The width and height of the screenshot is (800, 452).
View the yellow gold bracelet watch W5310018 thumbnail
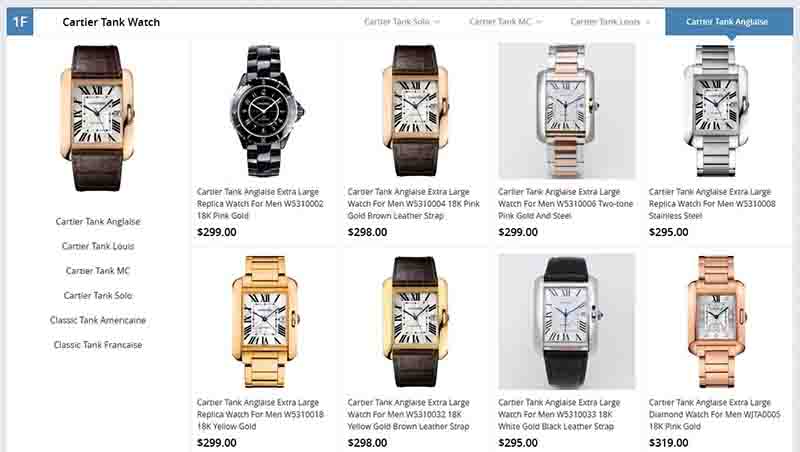tap(265, 321)
